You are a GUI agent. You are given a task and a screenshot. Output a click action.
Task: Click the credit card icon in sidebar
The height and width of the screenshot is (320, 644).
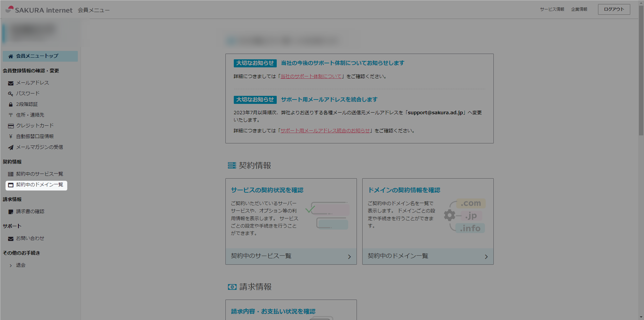11,126
